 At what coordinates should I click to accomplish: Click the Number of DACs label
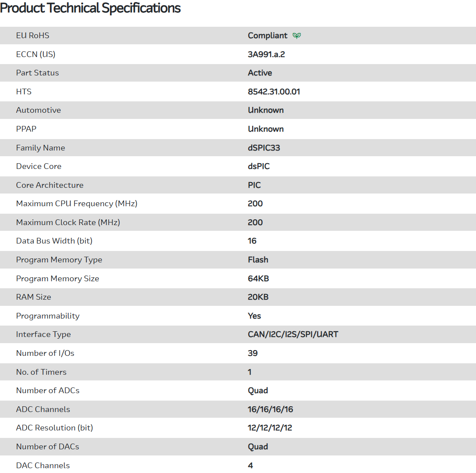(x=48, y=447)
